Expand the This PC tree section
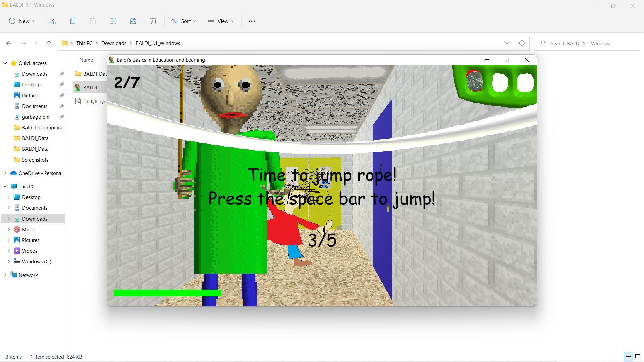644x362 pixels. pos(6,186)
